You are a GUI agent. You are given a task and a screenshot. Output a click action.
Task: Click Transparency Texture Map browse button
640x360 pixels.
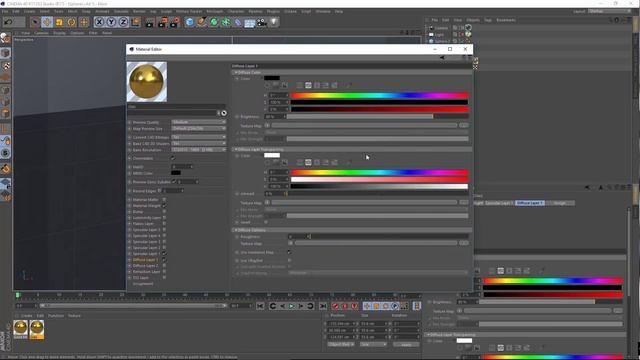(x=464, y=202)
